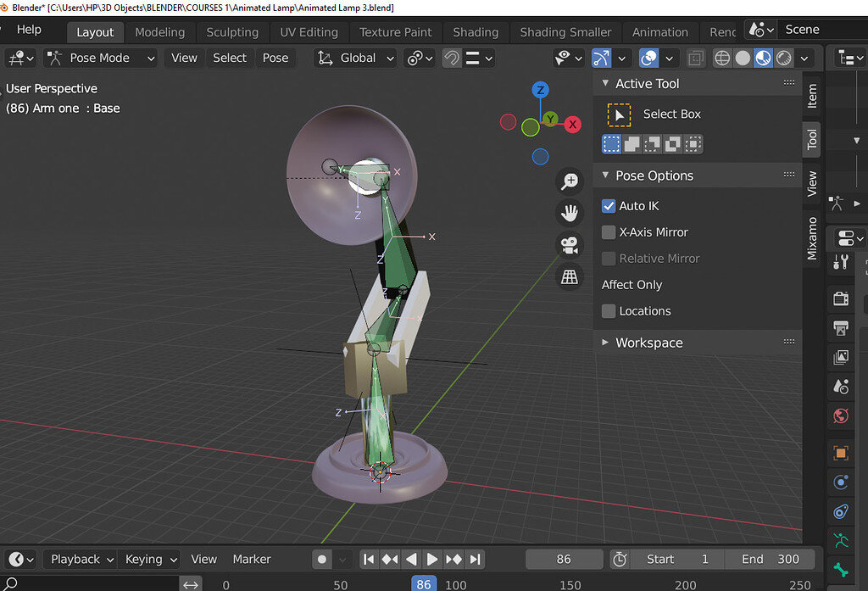Open the World properties globe icon
This screenshot has width=868, height=591.
tap(840, 416)
